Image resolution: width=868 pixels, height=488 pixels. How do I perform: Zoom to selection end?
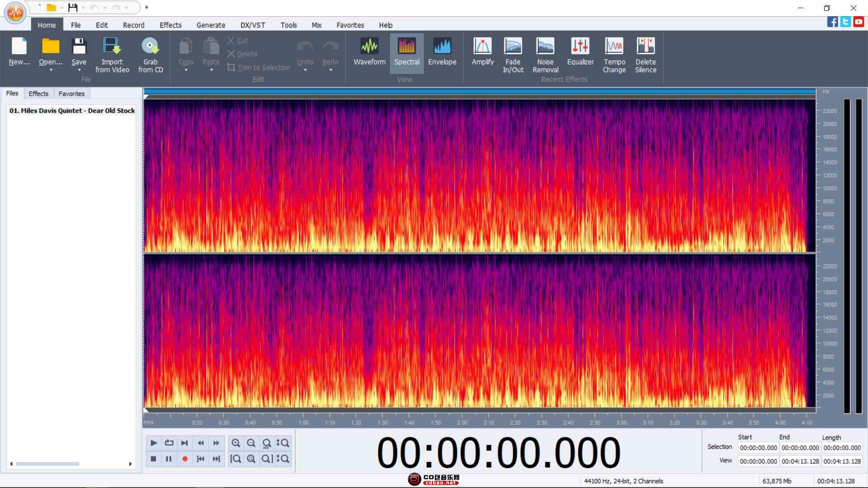tap(267, 459)
